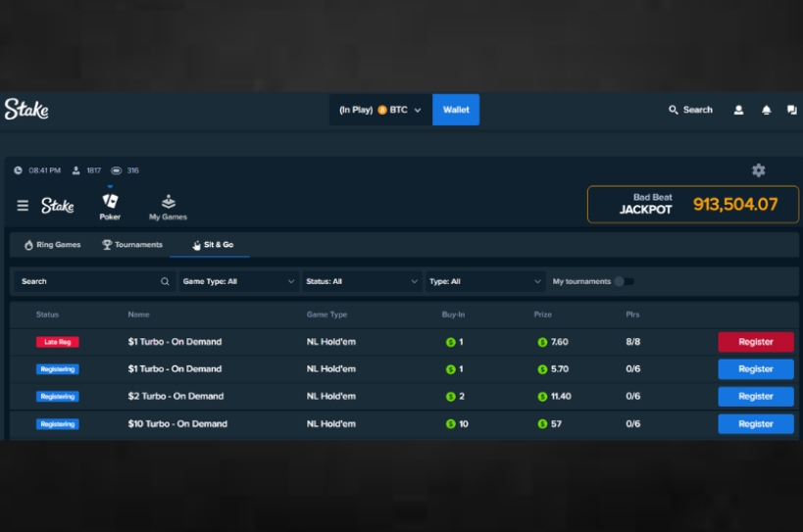
Task: Click the clock icon beside 08:41 PM
Action: click(18, 170)
